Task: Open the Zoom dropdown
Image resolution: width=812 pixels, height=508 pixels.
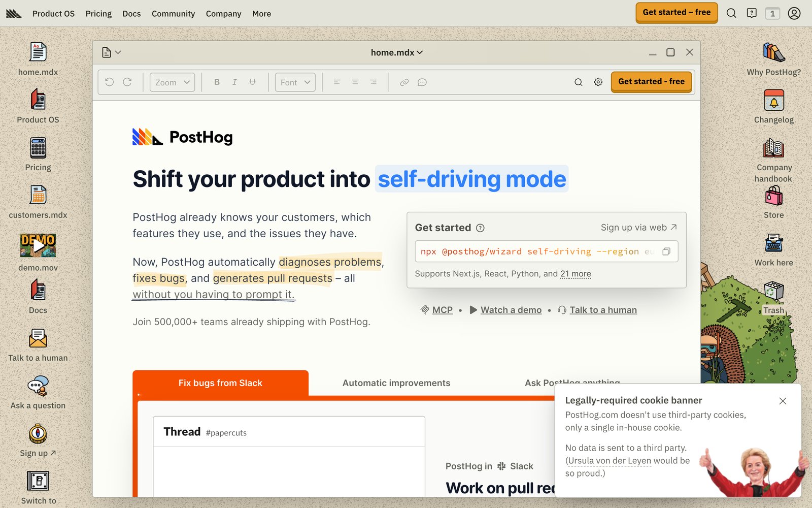Action: (173, 82)
